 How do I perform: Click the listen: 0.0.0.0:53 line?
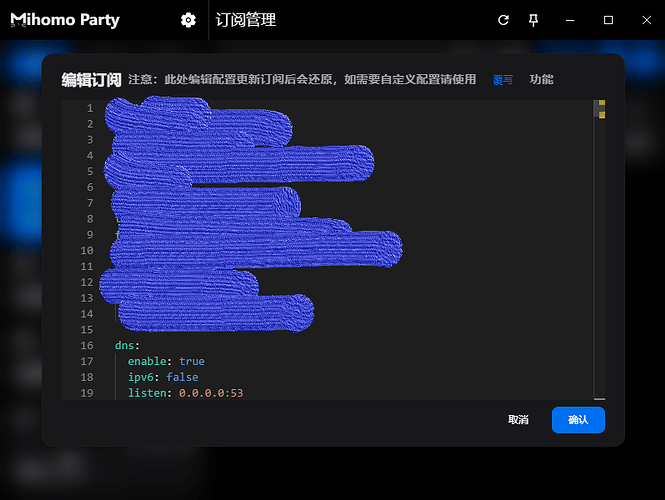(185, 393)
